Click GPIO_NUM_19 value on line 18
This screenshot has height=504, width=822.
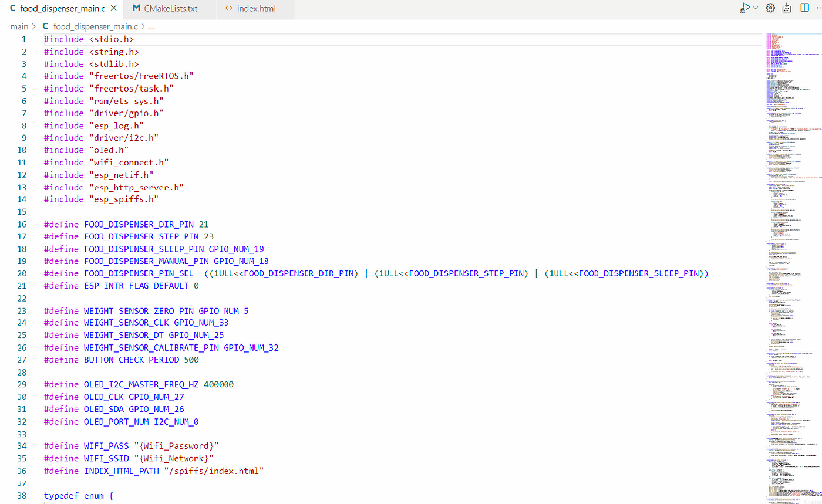pos(236,249)
